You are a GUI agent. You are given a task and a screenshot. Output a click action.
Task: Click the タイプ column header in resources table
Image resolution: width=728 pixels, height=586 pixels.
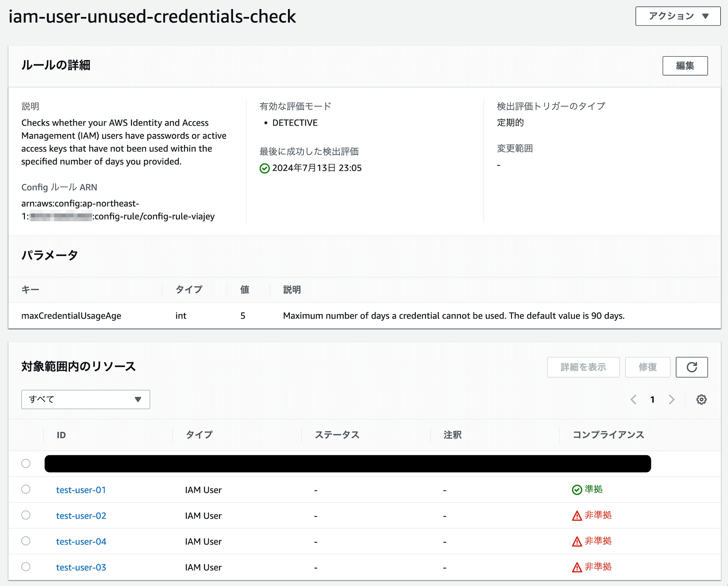tap(199, 435)
